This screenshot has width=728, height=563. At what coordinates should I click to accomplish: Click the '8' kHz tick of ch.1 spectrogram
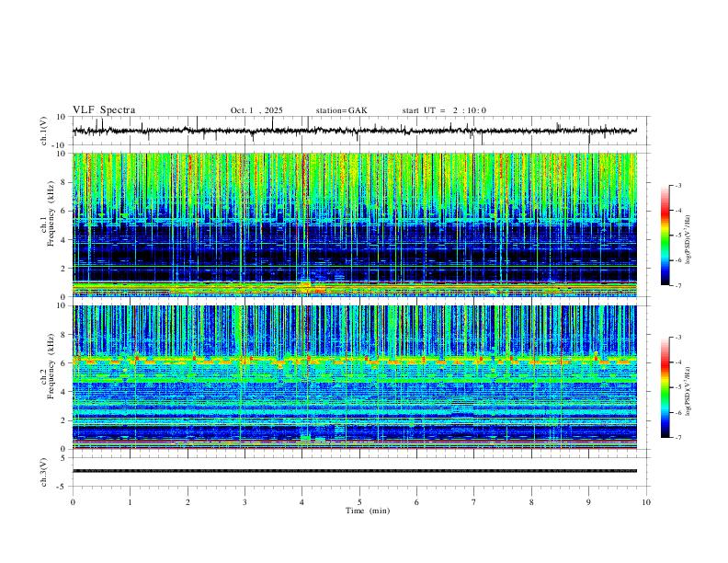[x=64, y=182]
